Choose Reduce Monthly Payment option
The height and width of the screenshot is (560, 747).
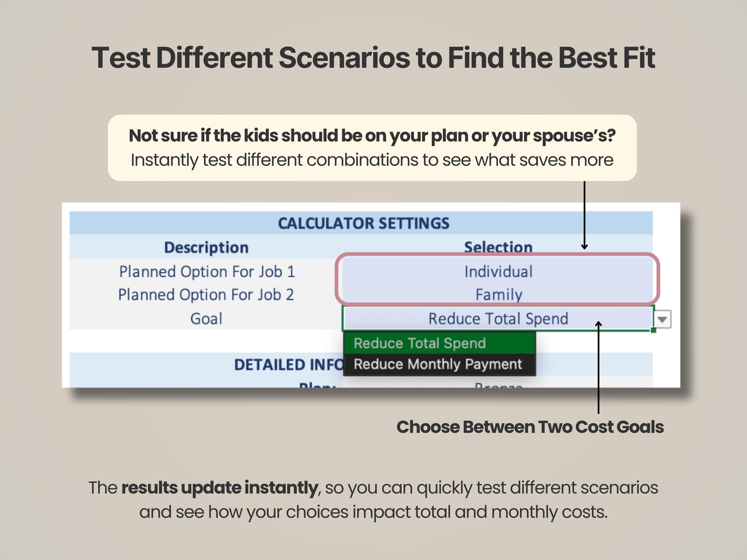click(x=438, y=364)
